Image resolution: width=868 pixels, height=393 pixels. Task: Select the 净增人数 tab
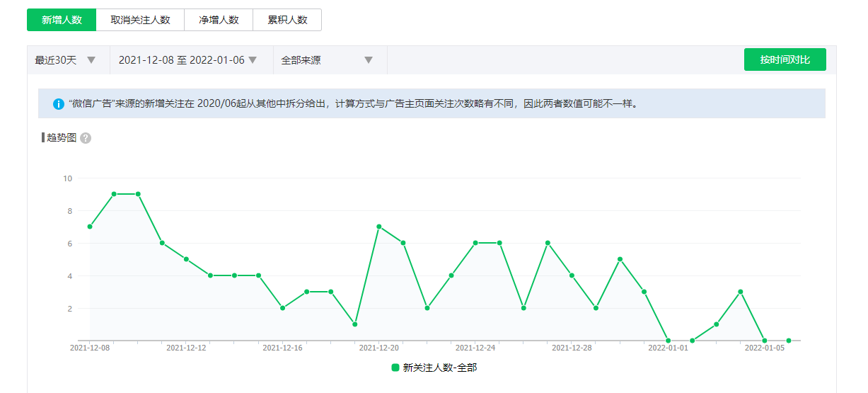point(219,20)
